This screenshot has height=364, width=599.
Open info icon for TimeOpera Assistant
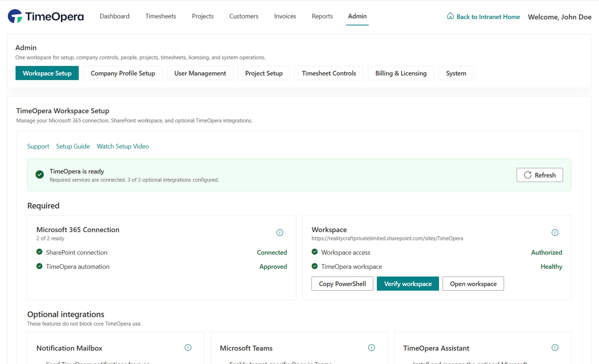pyautogui.click(x=555, y=348)
